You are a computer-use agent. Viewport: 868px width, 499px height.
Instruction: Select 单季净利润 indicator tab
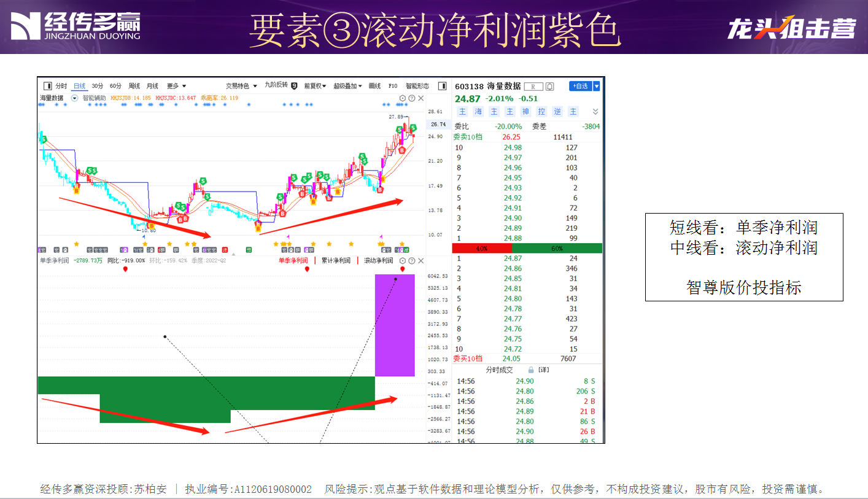293,260
